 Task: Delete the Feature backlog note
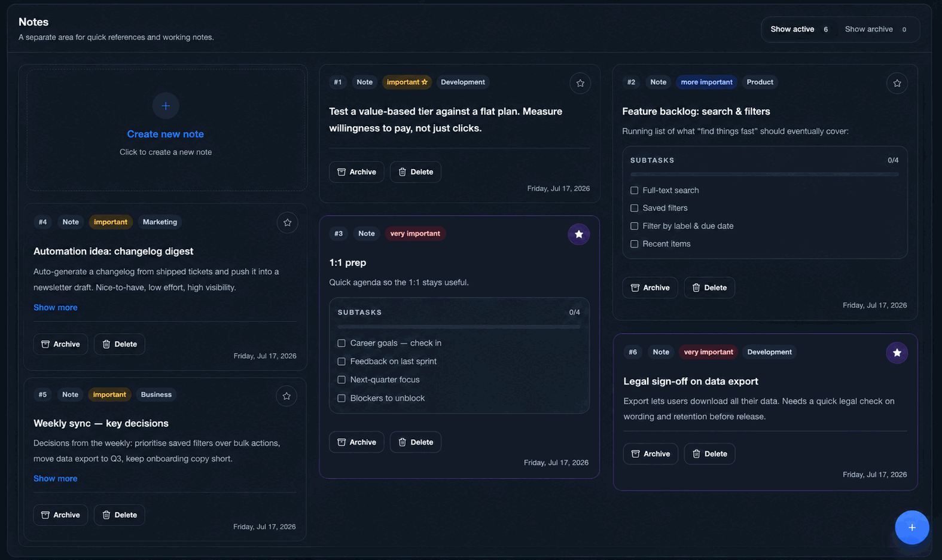click(709, 287)
